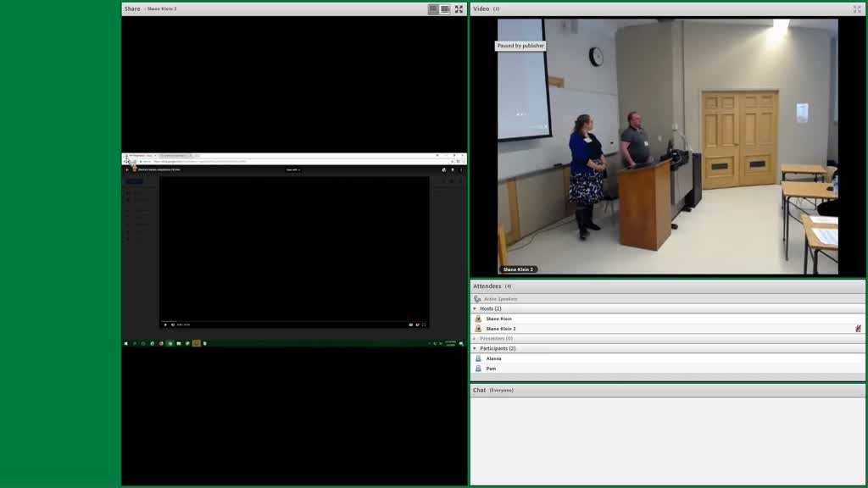Select participant Pam in attendees list
This screenshot has width=868, height=488.
pos(667,369)
